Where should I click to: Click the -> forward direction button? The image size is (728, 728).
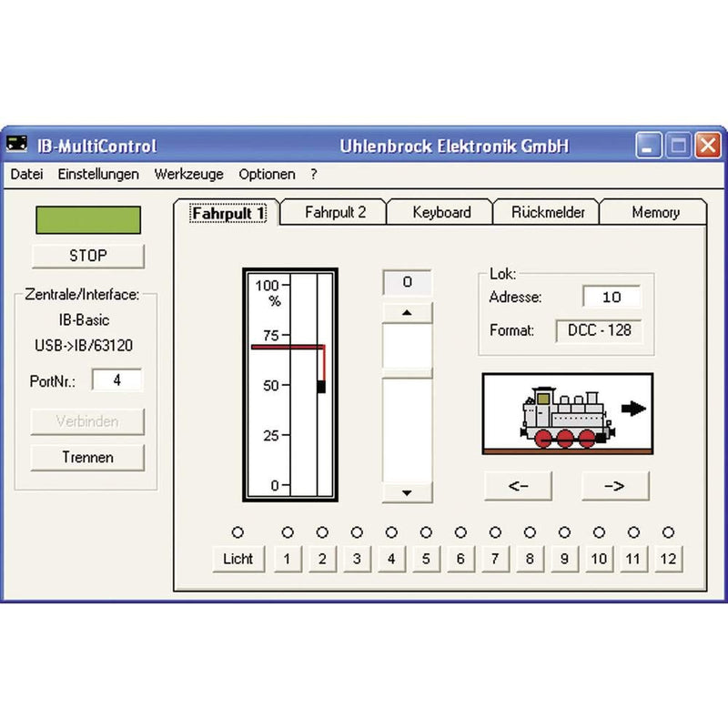[x=615, y=486]
